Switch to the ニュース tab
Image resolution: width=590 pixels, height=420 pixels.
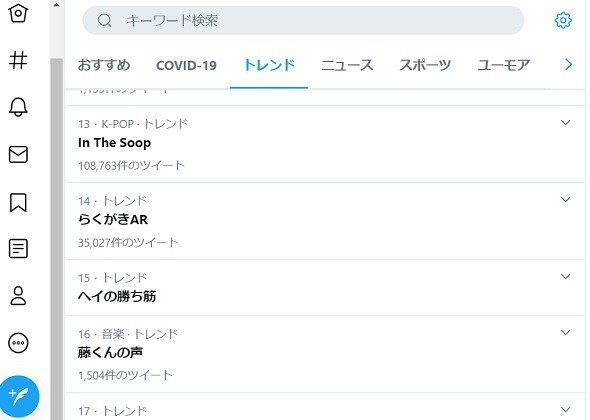(x=347, y=65)
